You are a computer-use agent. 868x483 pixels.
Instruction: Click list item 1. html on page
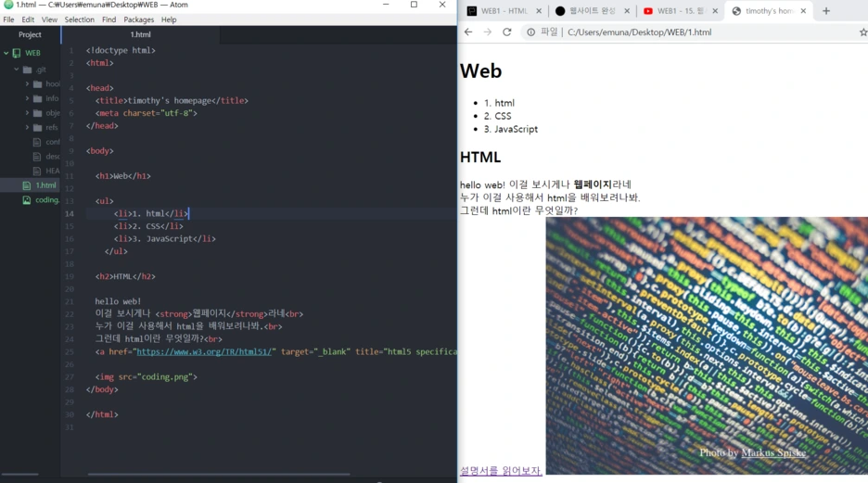click(x=499, y=103)
